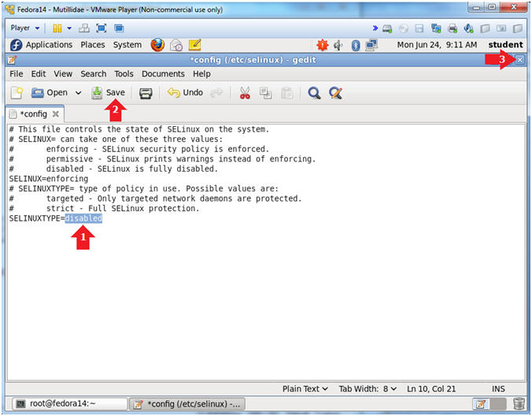Screen dimensions: 532x416
Task: Click the VMware double chevron expand icon
Action: (x=375, y=28)
